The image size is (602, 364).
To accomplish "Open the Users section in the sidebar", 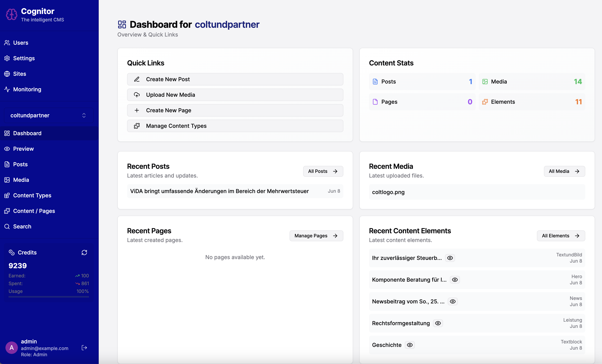I will pos(21,43).
